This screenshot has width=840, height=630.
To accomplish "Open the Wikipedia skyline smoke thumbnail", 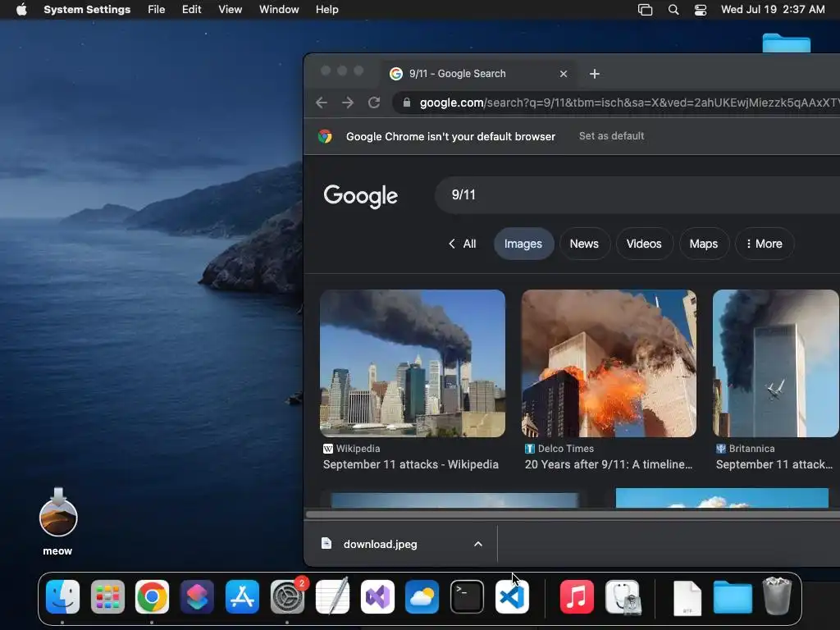I will pos(413,363).
